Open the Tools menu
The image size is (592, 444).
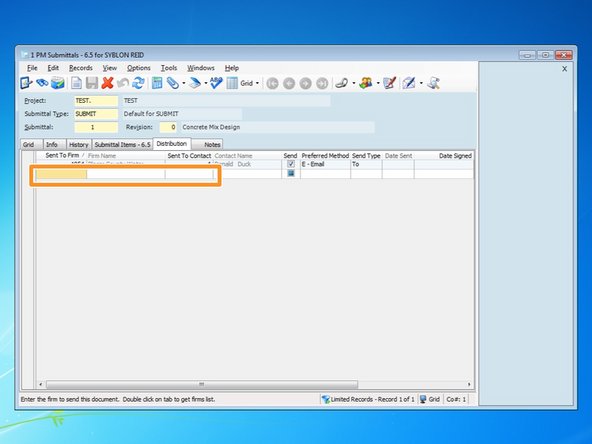(169, 68)
